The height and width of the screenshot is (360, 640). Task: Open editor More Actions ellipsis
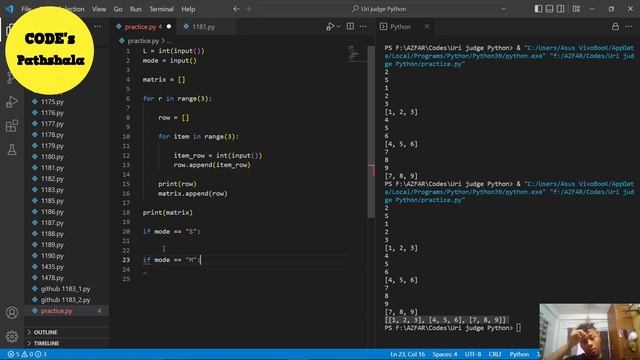point(363,27)
